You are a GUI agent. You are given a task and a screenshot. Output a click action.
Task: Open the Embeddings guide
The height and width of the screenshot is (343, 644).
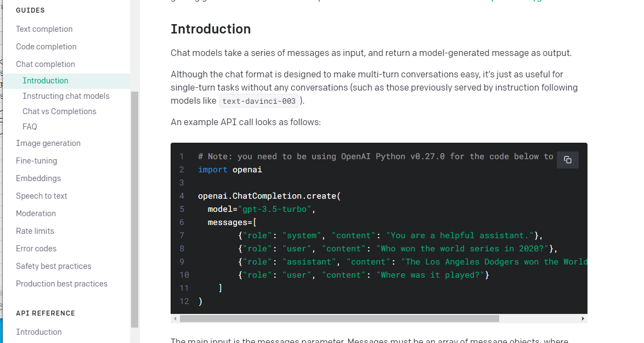pos(38,178)
